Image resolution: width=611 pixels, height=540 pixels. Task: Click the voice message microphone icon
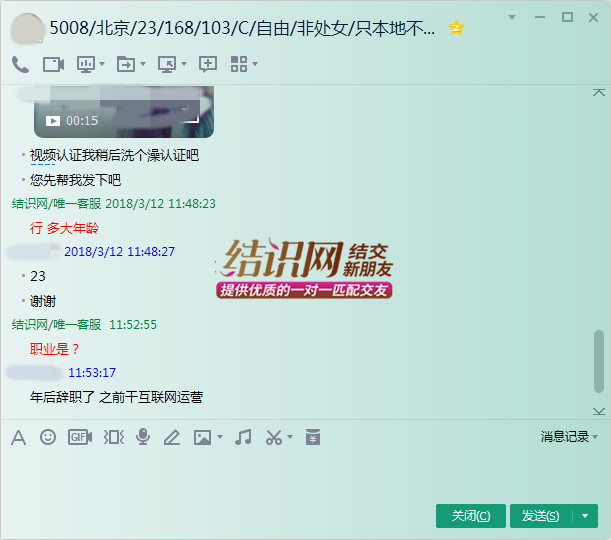pos(143,437)
